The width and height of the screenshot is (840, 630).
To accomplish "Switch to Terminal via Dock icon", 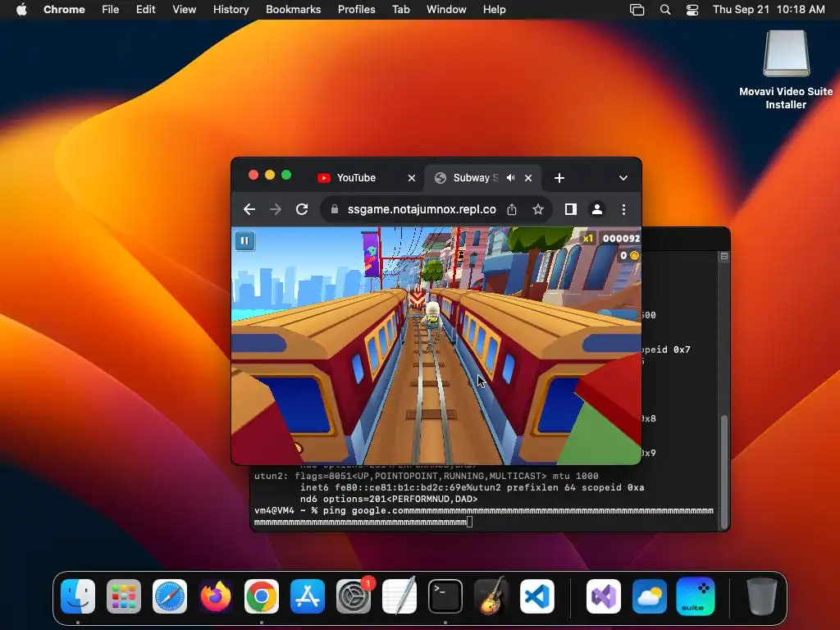I will 445,596.
